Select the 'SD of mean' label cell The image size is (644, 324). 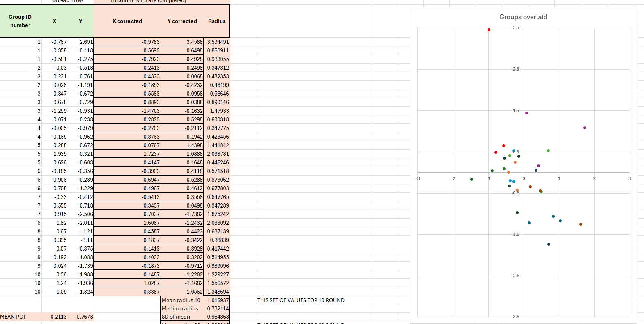point(182,317)
